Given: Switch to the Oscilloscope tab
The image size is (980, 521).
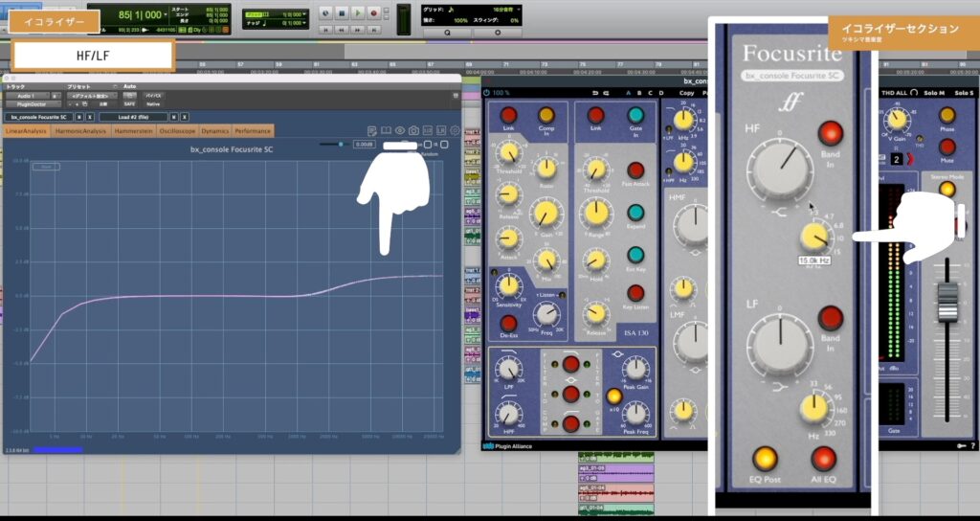Looking at the screenshot, I should 177,130.
